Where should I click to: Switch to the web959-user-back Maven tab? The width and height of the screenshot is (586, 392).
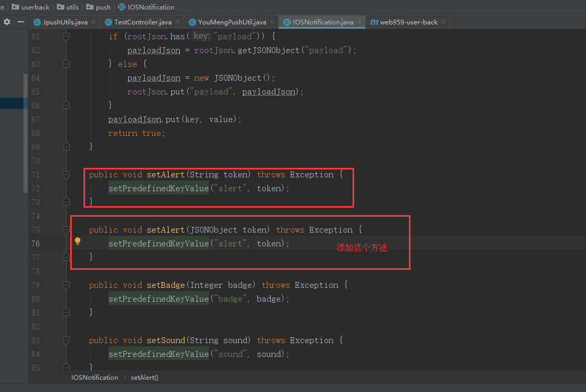(408, 22)
